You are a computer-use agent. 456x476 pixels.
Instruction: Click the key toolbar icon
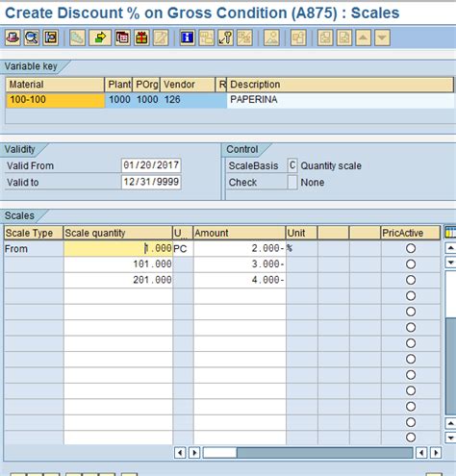coord(226,38)
